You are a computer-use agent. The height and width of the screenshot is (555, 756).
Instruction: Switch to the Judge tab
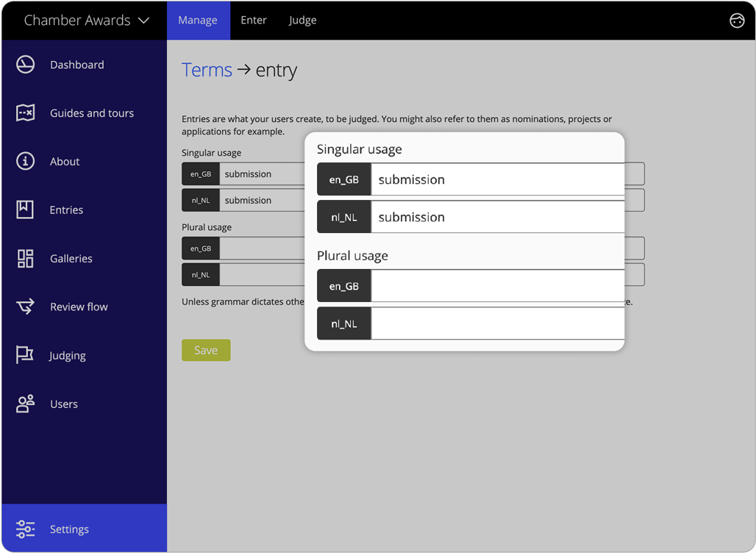click(302, 20)
